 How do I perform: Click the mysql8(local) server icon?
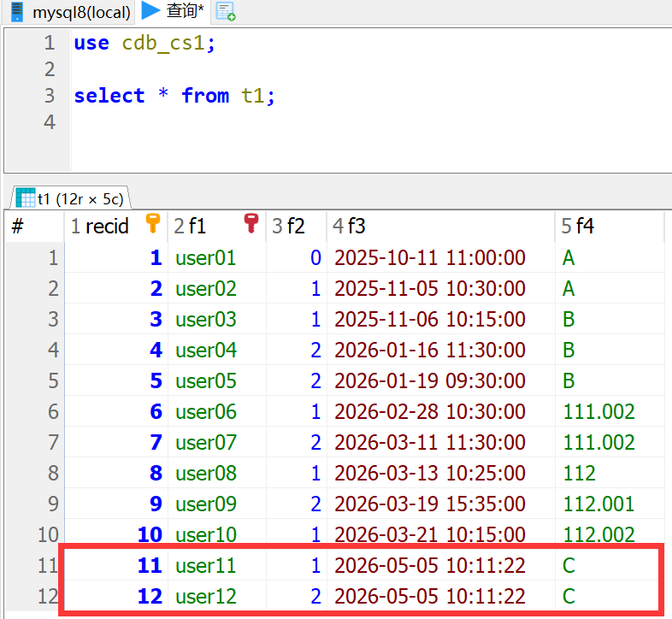click(17, 12)
